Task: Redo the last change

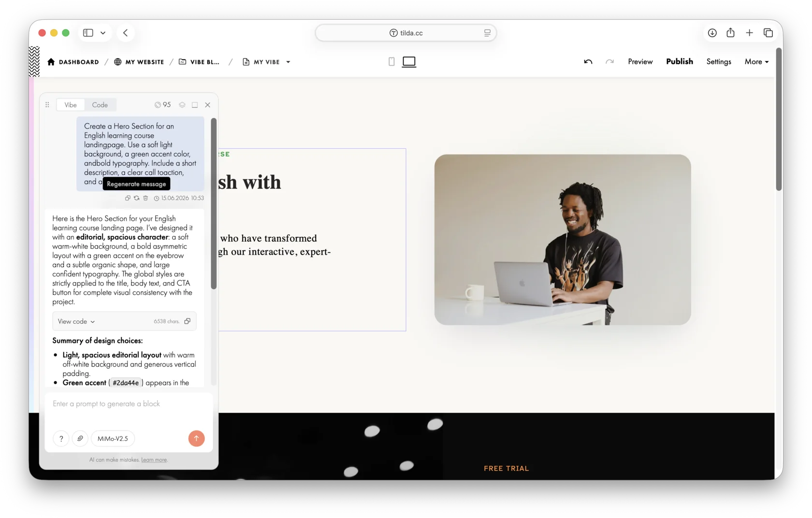Action: point(610,62)
